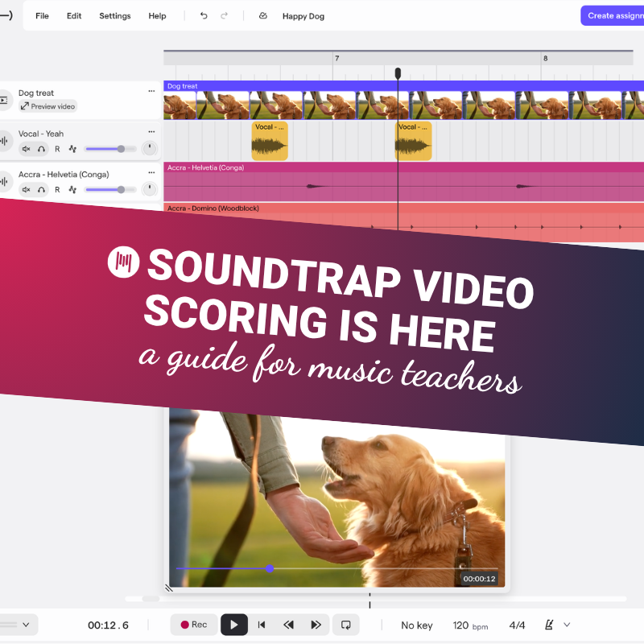Click the Create assignment button
644x644 pixels.
pos(613,15)
